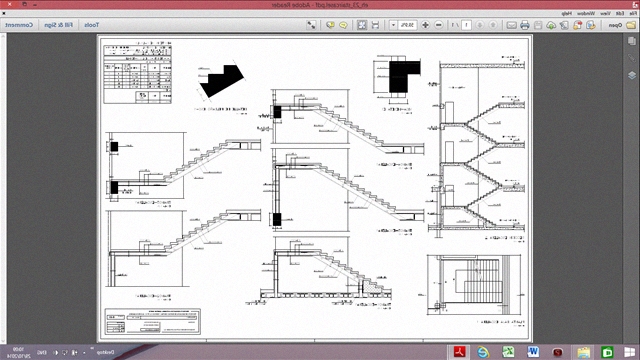The width and height of the screenshot is (640, 360).
Task: Toggle Fit to window width view
Action: tap(375, 25)
